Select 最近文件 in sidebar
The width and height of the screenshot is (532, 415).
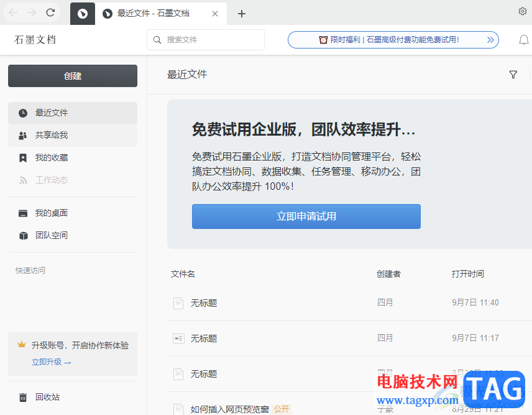(x=73, y=113)
